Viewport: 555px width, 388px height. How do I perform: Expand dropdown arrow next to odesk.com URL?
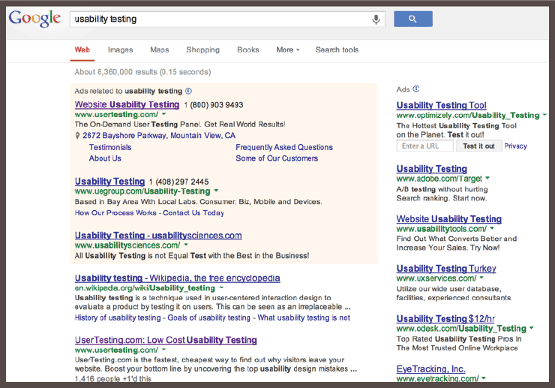tap(531, 328)
